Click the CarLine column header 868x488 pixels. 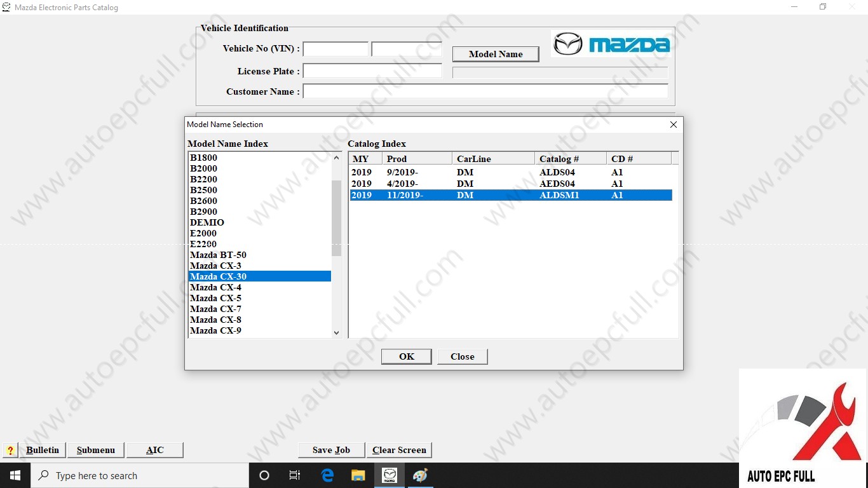(x=494, y=159)
